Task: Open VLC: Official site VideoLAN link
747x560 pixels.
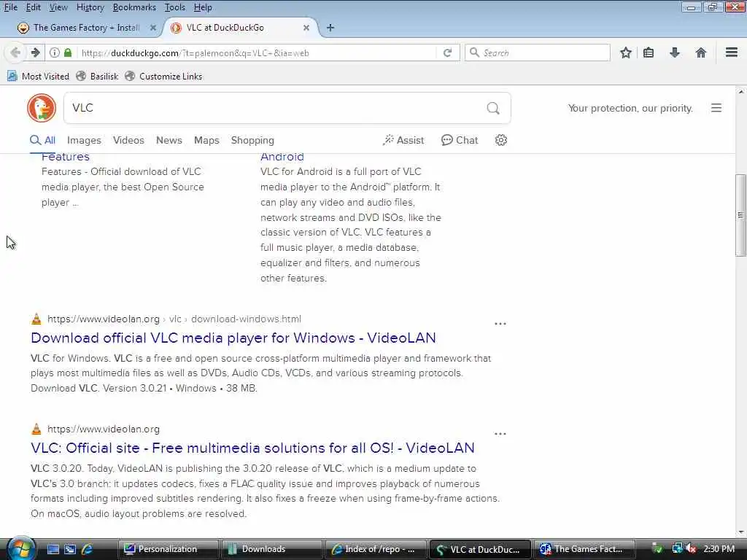Action: [252, 448]
